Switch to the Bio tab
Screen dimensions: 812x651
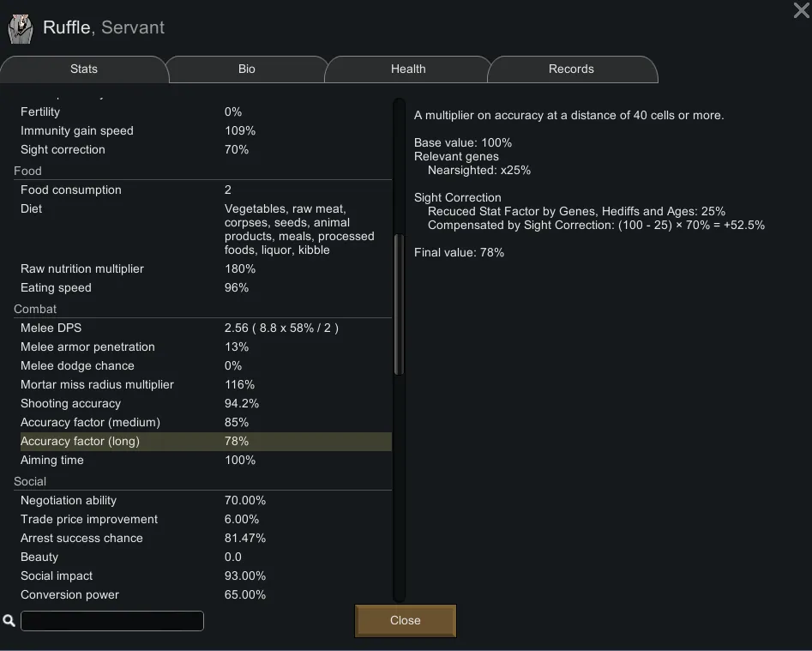pos(246,69)
